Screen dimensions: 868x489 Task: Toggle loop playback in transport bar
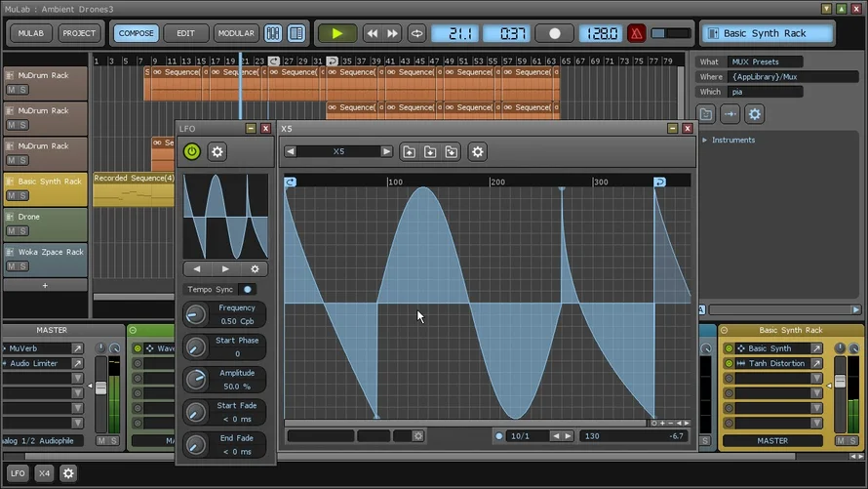pos(416,33)
